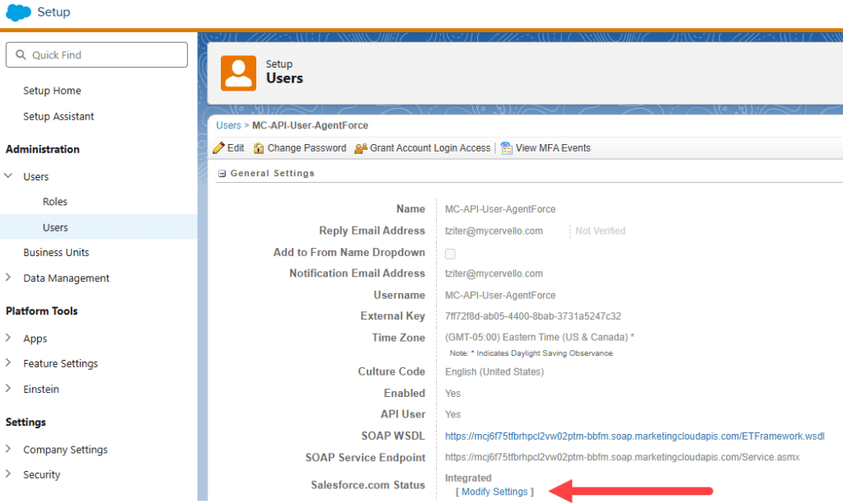Expand the Apps section chevron
The height and width of the screenshot is (504, 843).
click(9, 338)
